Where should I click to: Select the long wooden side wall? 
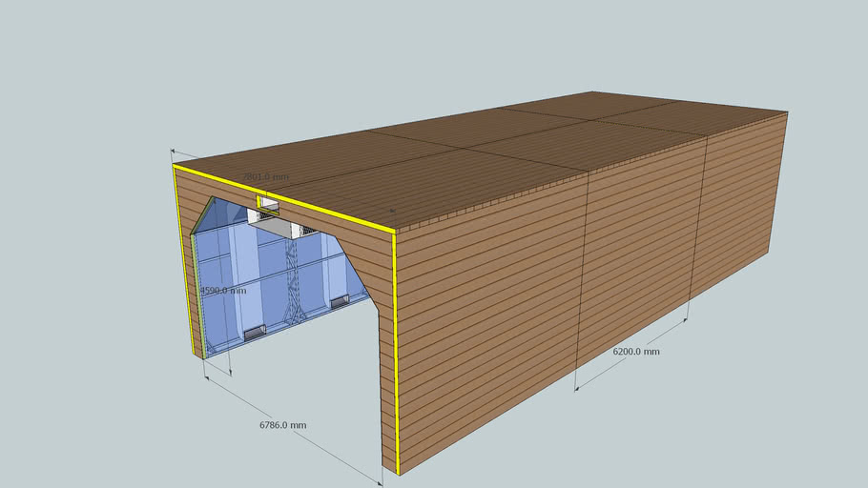(x=572, y=286)
